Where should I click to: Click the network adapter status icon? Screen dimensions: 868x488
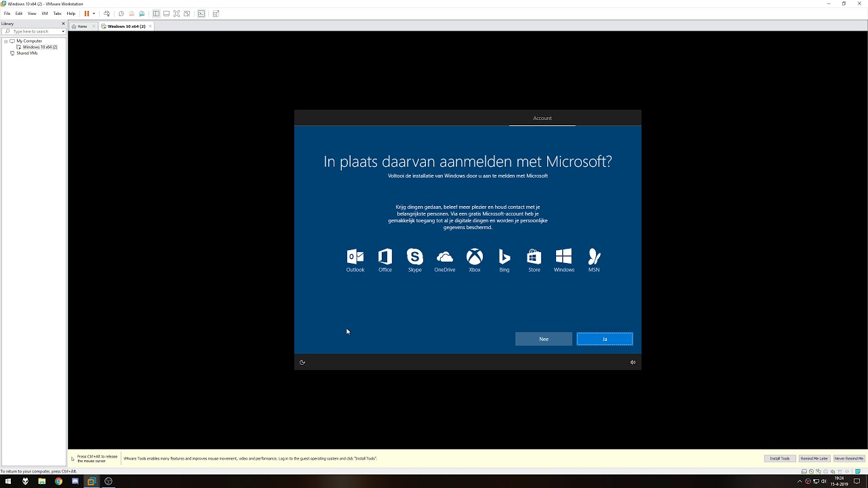818,472
